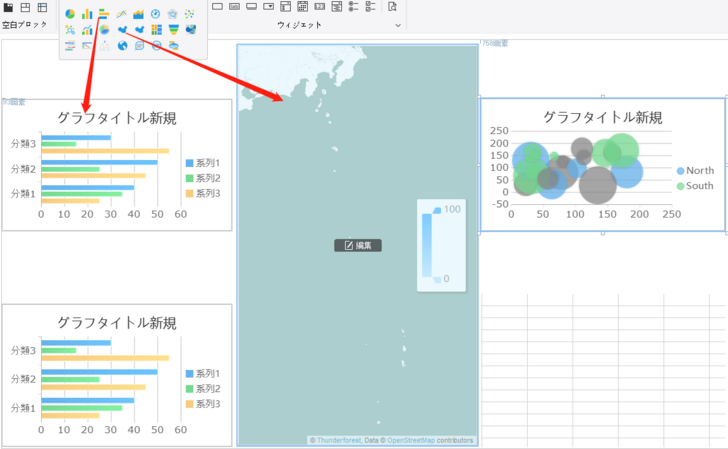The image size is (728, 449).
Task: Select the area chart icon
Action: coord(139,14)
